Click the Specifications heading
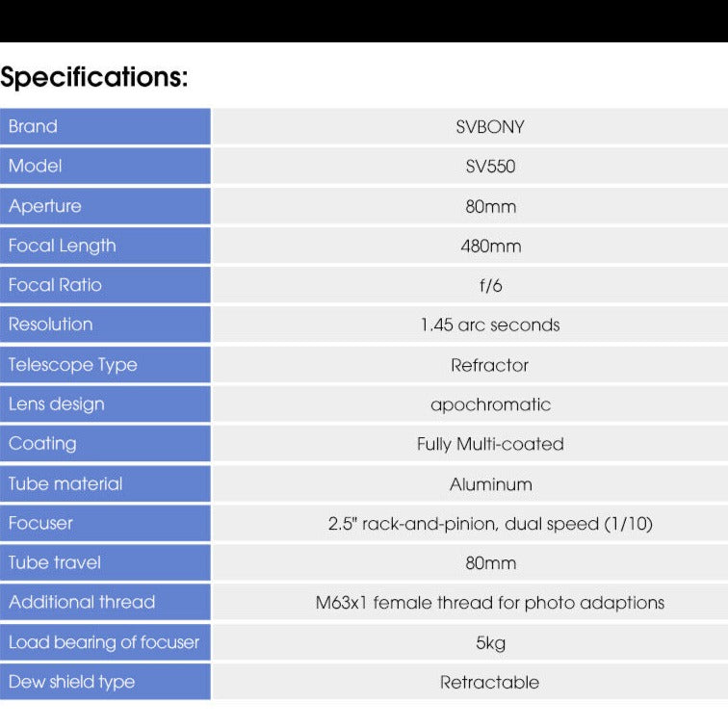Viewport: 728px width, 728px height. coord(93,77)
